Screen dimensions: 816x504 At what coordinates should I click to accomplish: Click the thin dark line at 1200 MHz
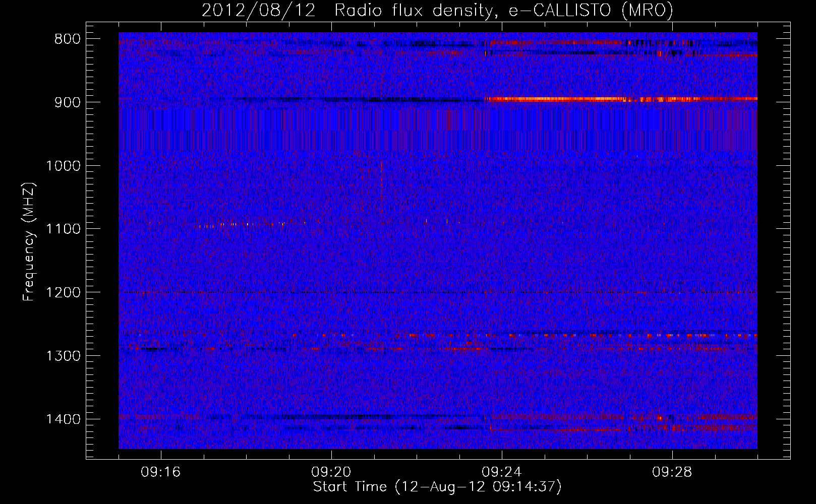[438, 292]
